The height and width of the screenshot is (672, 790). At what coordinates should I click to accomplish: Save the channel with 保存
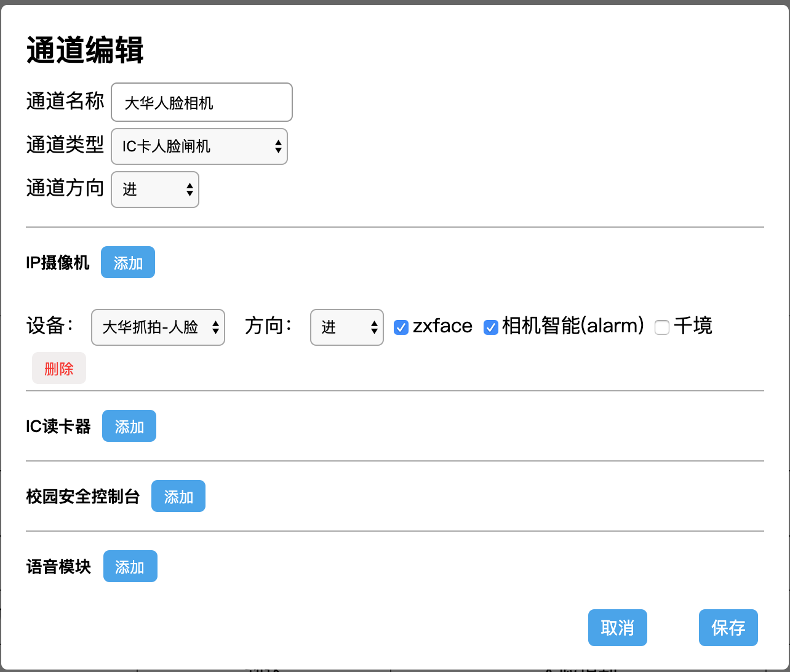coord(728,628)
